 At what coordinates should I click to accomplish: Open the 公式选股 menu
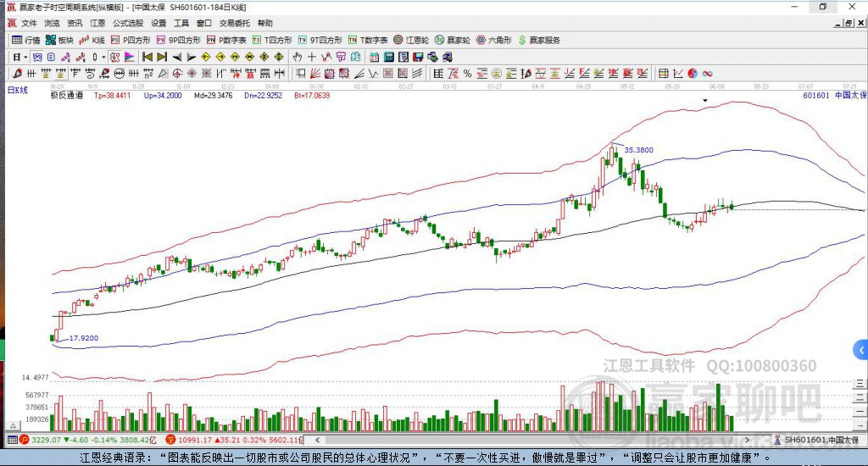pyautogui.click(x=128, y=23)
